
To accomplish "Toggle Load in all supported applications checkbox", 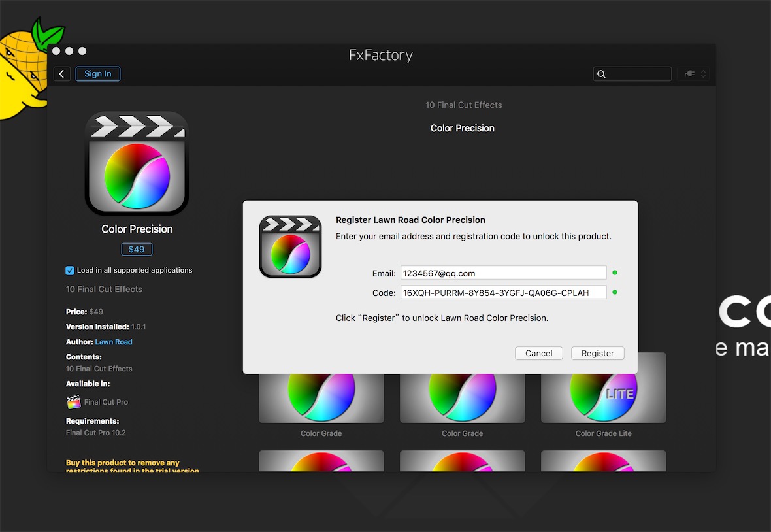I will click(70, 271).
